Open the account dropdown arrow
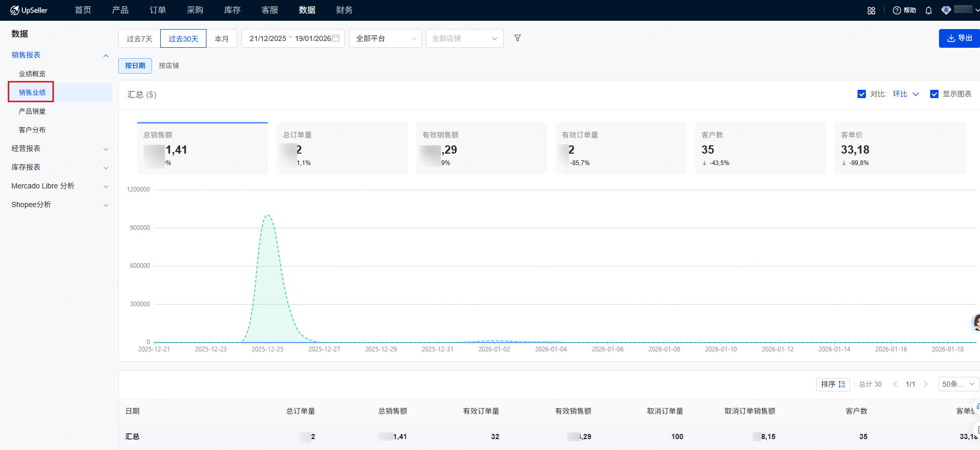 (977, 10)
